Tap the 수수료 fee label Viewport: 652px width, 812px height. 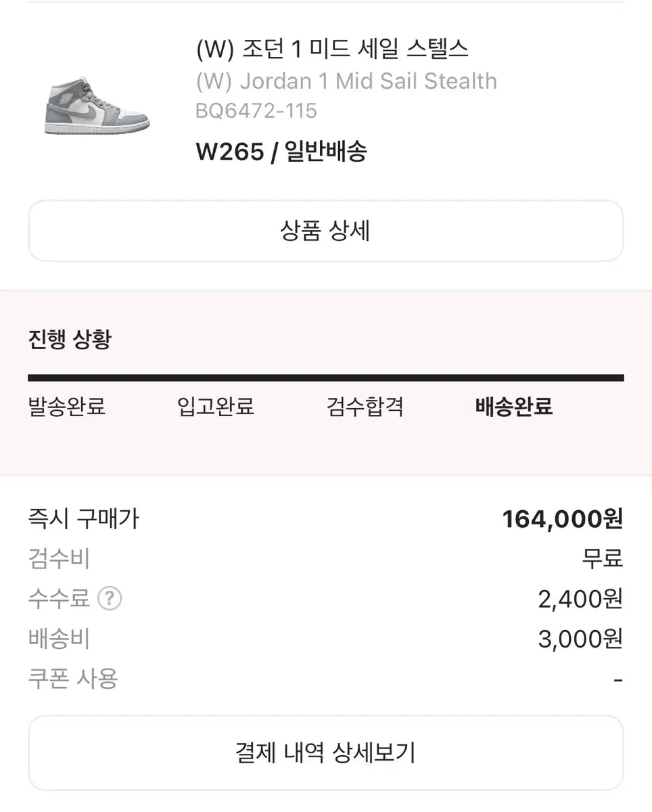click(x=59, y=599)
